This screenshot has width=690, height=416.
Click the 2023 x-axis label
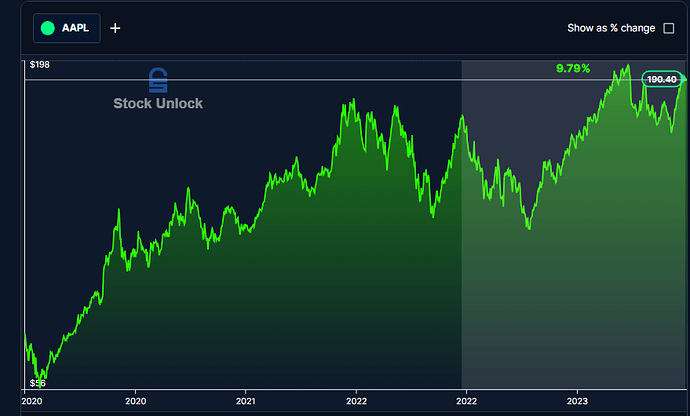[577, 401]
